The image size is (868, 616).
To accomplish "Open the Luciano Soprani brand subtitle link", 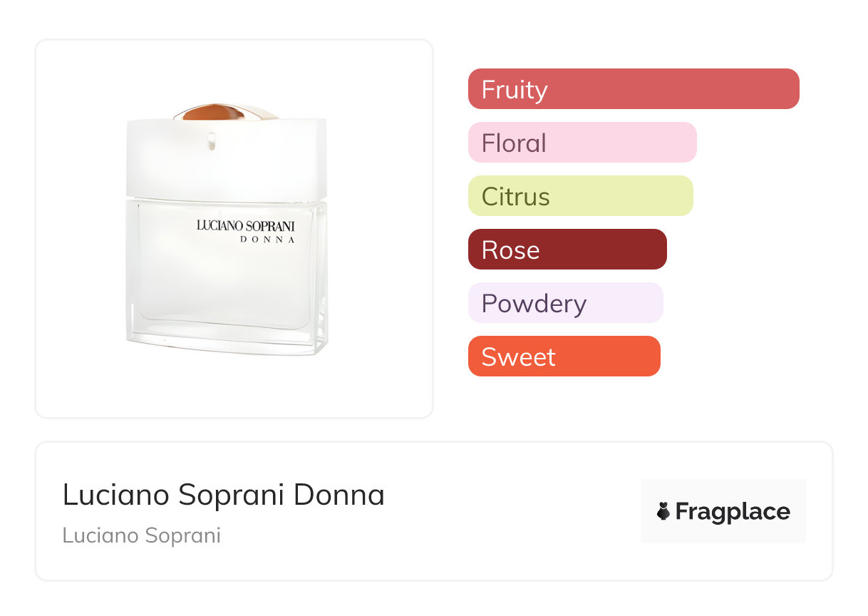I will coord(141,535).
